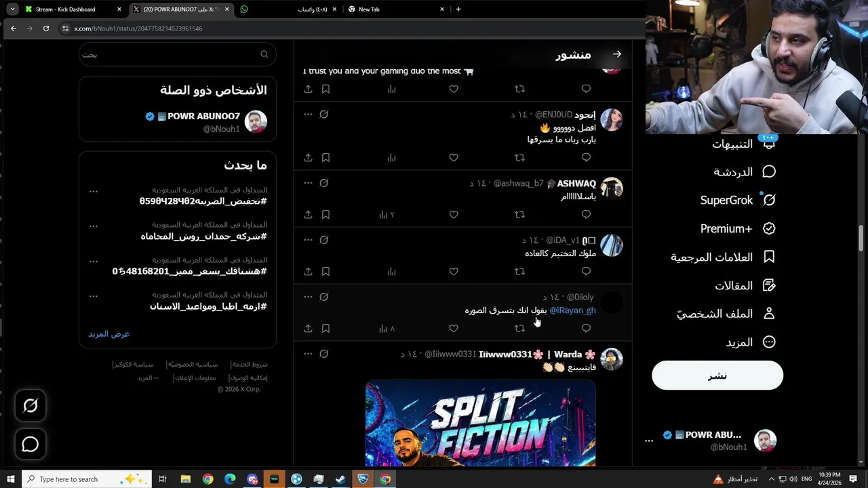Go back with the post header arrow
The image size is (868, 488).
(x=617, y=54)
